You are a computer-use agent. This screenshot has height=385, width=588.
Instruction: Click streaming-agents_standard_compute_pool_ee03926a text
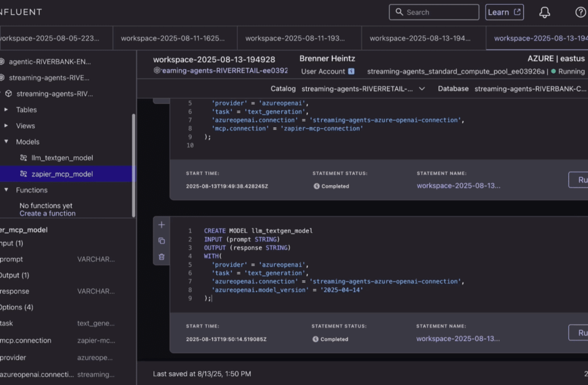456,71
